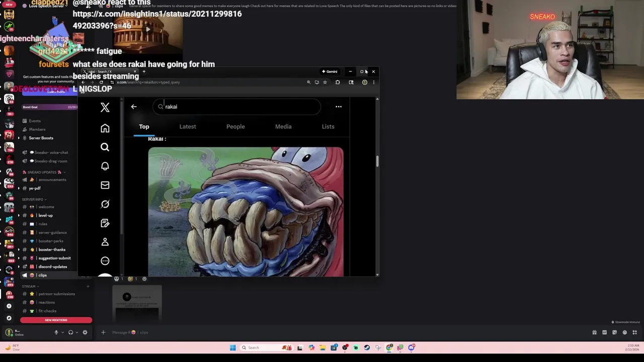Open the X home feed icon
Viewport: 644px width, 362px height.
[x=105, y=128]
